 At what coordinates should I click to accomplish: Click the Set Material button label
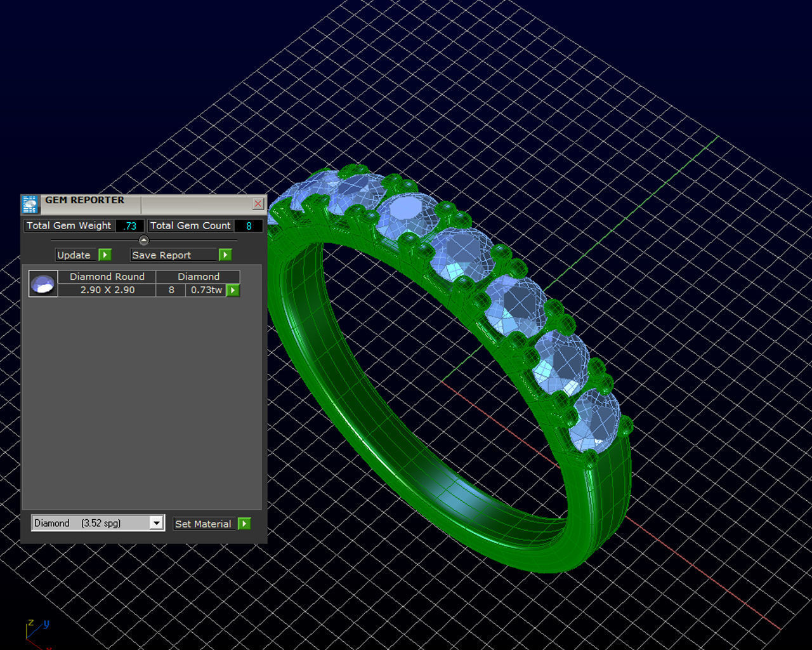pyautogui.click(x=203, y=524)
